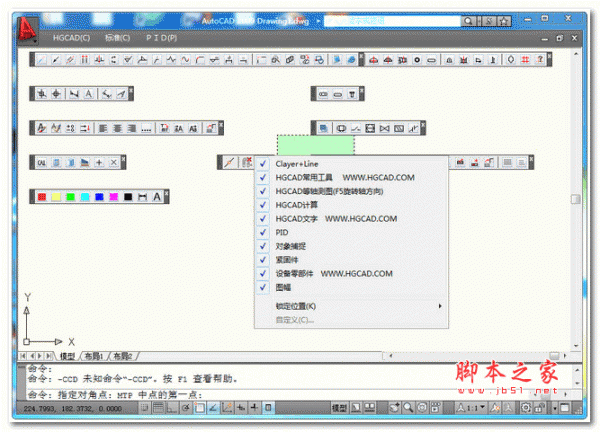Image resolution: width=600 pixels, height=432 pixels.
Task: Click the crosshair circle target icon
Action: [x=56, y=94]
